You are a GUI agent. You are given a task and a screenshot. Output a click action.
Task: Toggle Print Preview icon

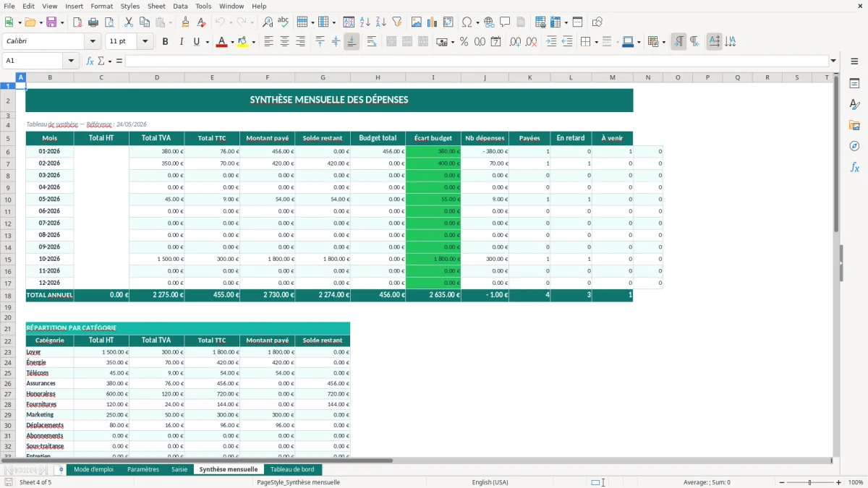point(108,22)
